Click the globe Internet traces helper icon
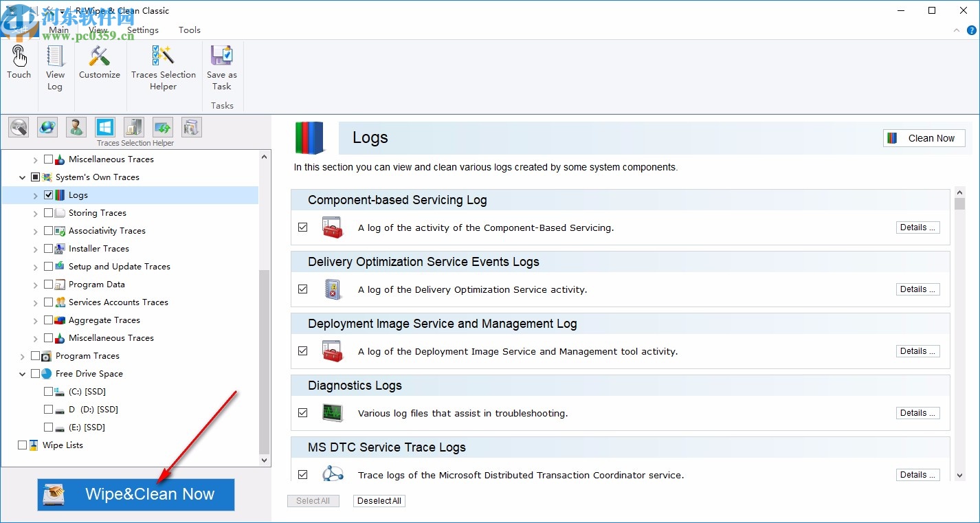 pos(47,127)
